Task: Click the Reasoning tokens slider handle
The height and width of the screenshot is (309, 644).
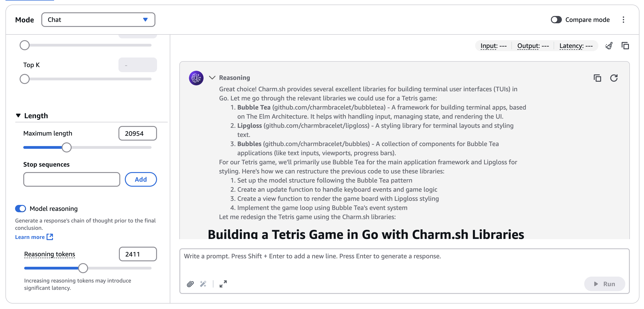Action: [x=83, y=268]
